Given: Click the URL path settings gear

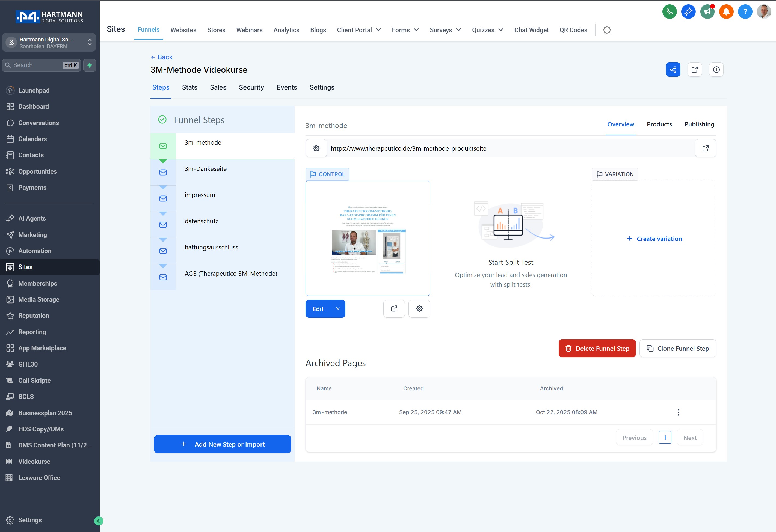Looking at the screenshot, I should click(316, 148).
